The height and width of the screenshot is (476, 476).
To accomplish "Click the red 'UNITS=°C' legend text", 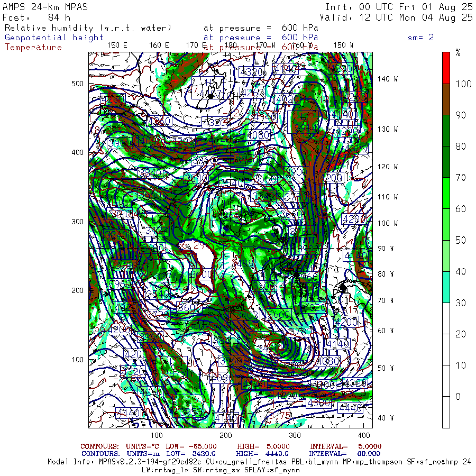I will click(143, 446).
